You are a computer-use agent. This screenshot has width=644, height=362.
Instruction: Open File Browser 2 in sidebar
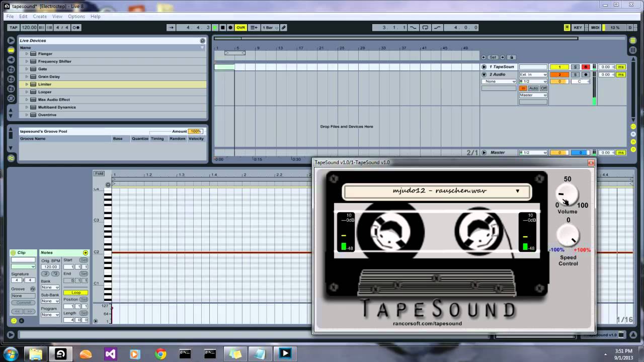(11, 78)
